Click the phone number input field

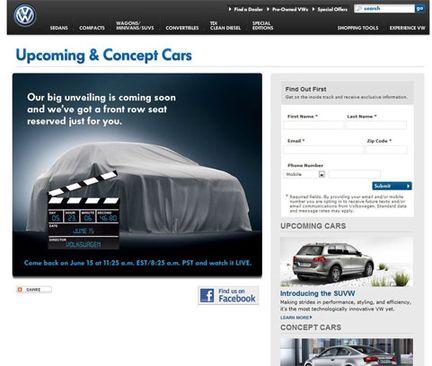[354, 174]
